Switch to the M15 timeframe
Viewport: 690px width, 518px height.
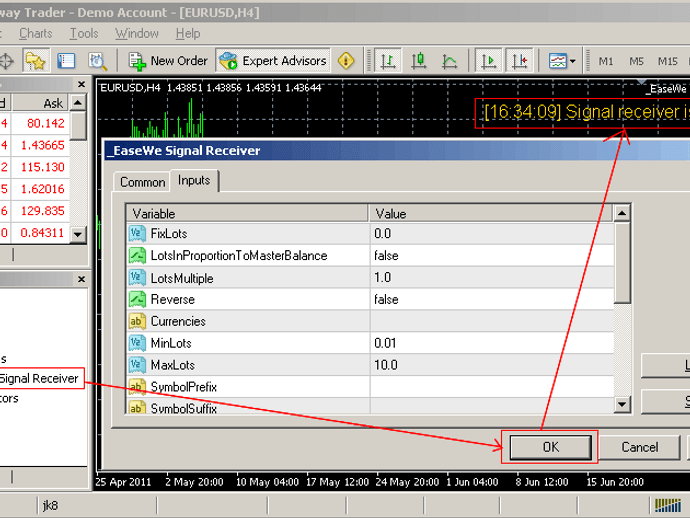pos(668,61)
